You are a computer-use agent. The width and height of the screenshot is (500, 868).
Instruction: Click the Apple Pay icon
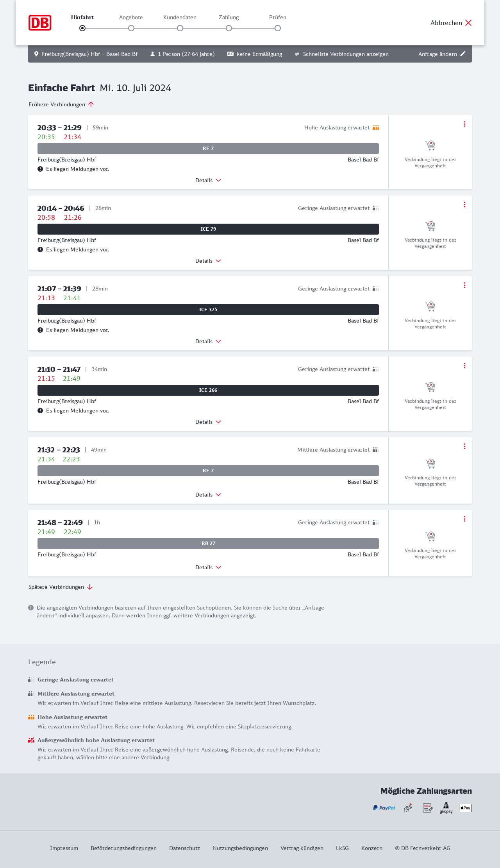coord(465,808)
